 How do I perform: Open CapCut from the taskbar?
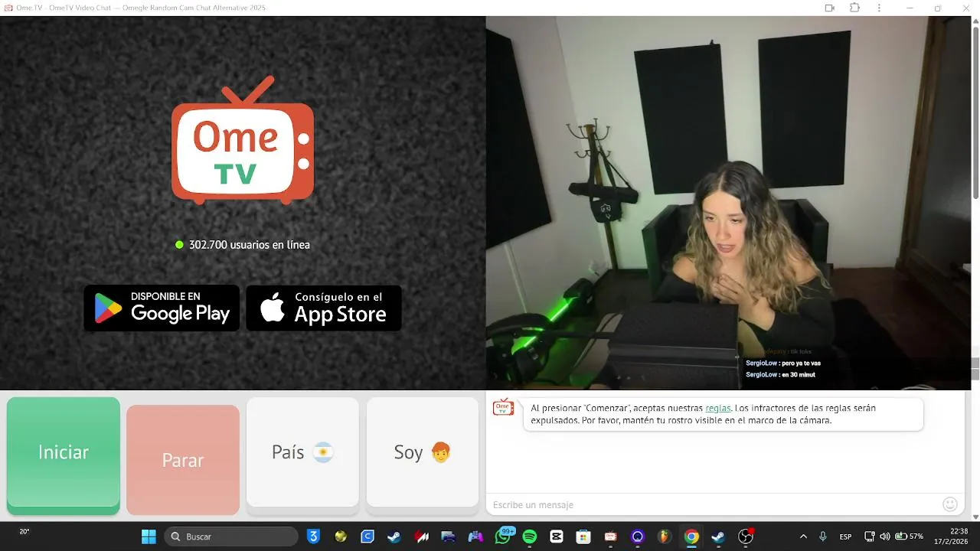(x=557, y=536)
